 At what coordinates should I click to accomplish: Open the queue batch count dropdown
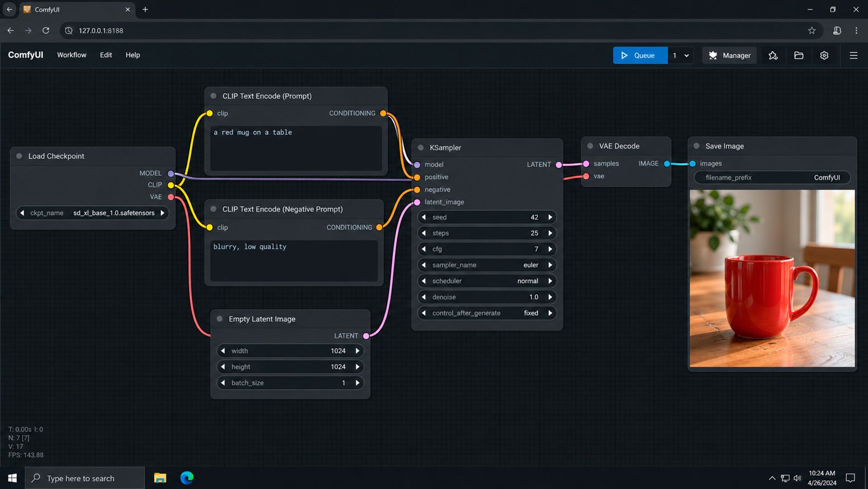coord(686,55)
